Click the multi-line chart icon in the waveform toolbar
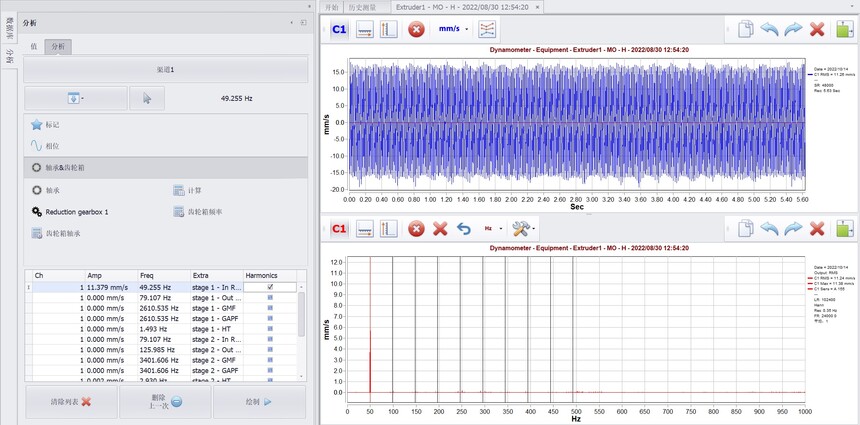Viewport: 860px width, 425px height. (x=487, y=29)
